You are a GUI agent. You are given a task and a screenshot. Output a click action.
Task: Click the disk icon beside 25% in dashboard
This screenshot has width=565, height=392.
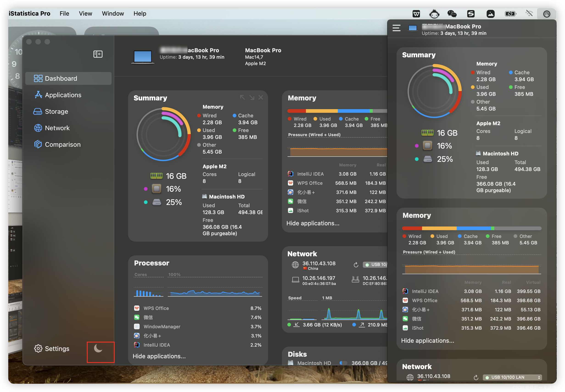(x=156, y=202)
